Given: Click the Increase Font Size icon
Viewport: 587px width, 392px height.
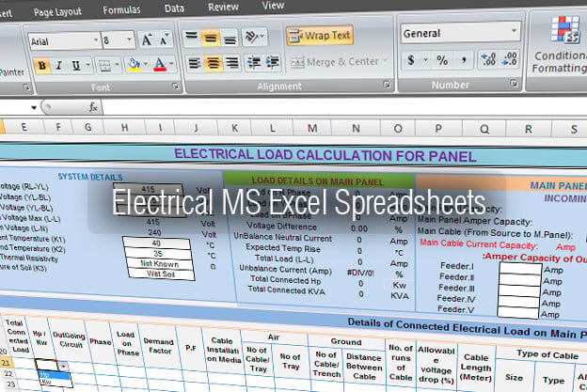Looking at the screenshot, I should 147,39.
